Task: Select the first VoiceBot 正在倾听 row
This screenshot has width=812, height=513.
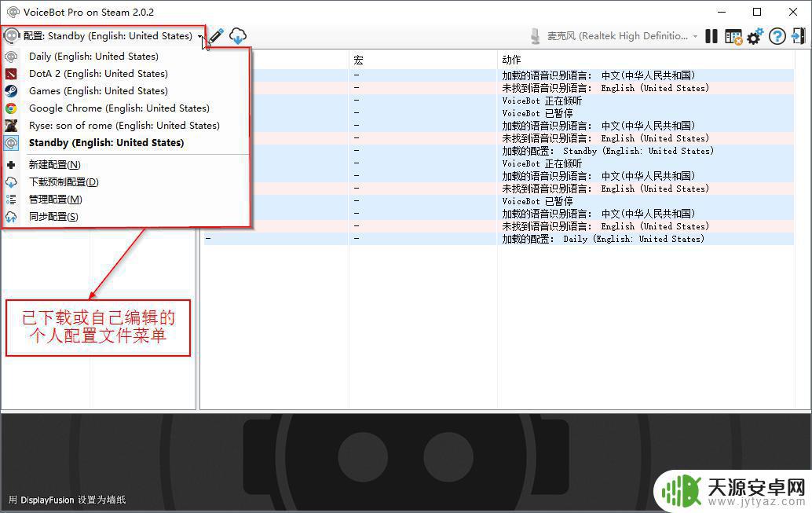Action: click(x=499, y=101)
